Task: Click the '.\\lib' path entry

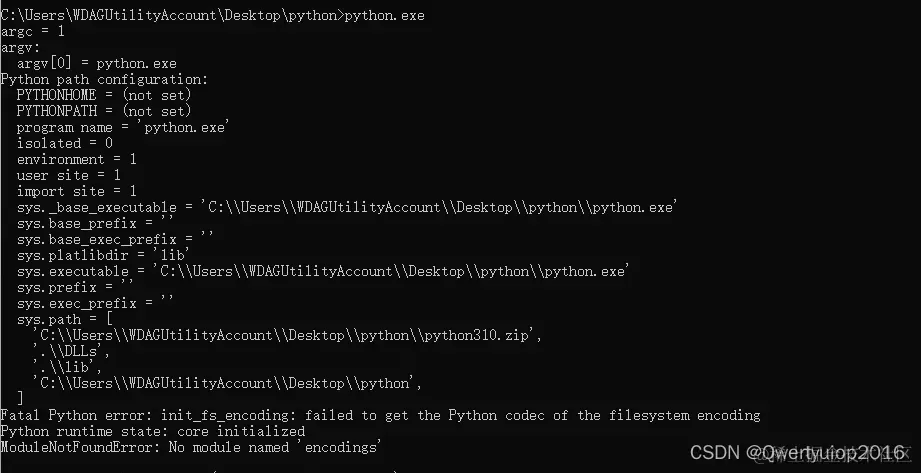Action: (68, 367)
